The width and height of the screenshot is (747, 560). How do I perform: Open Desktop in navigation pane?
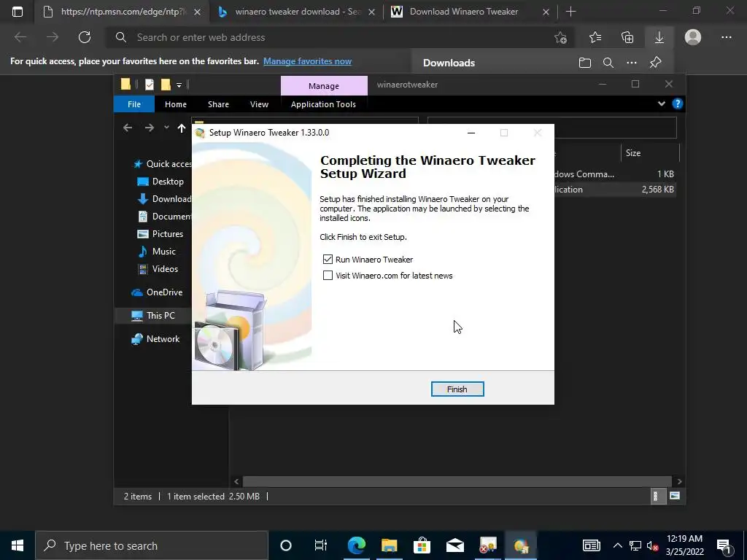tap(160, 182)
